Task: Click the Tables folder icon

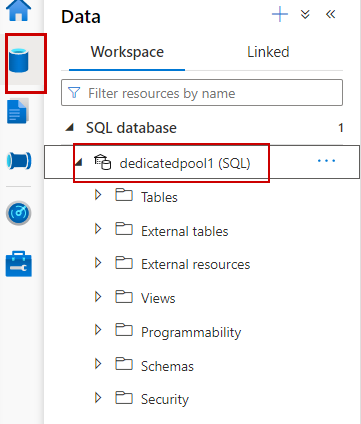Action: click(124, 195)
